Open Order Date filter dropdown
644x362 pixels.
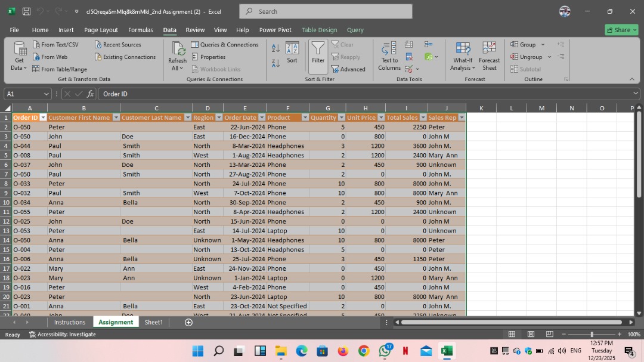pyautogui.click(x=262, y=117)
